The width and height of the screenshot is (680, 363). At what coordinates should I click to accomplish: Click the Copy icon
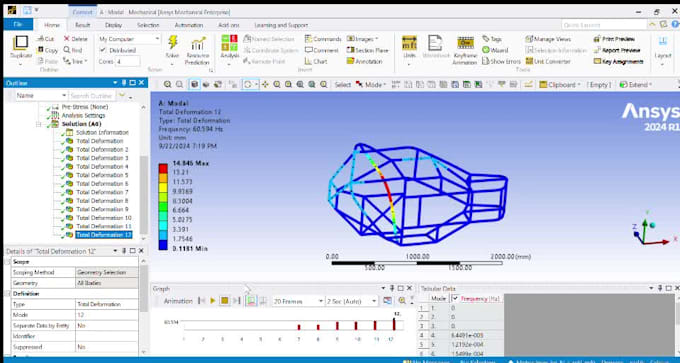[41, 50]
